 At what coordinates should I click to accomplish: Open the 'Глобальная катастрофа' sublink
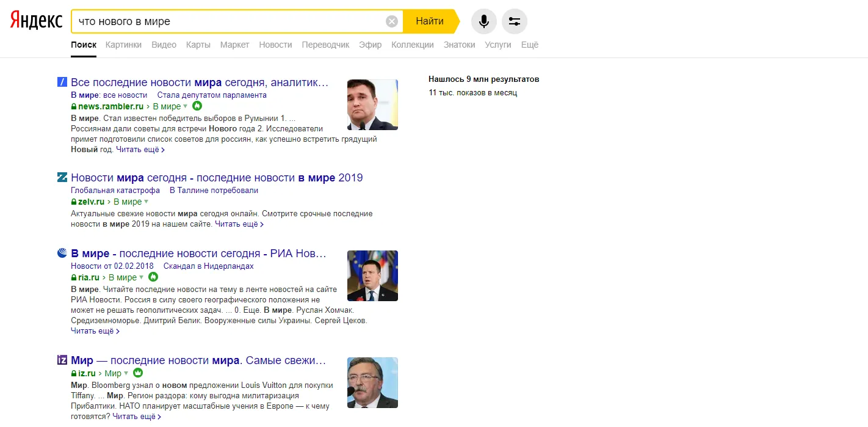[x=115, y=191]
